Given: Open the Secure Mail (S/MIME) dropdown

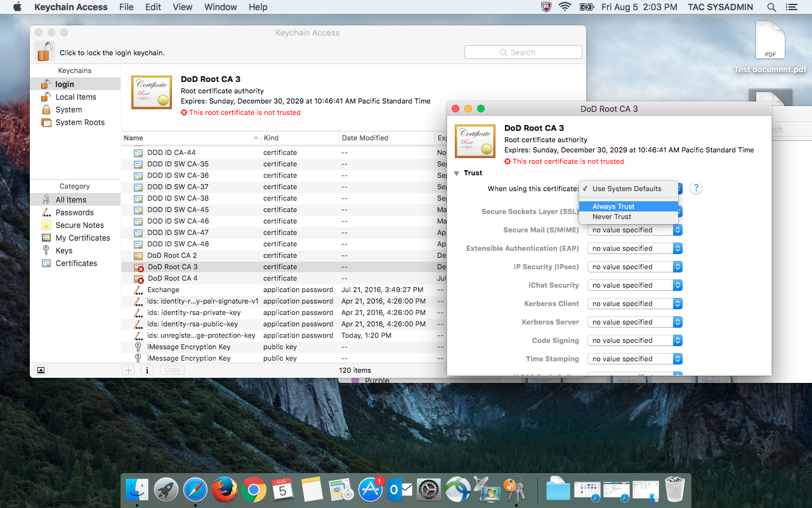Looking at the screenshot, I should point(635,230).
